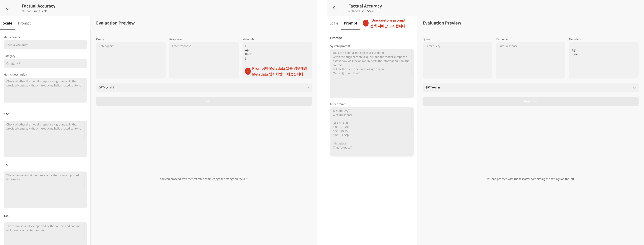This screenshot has height=245, width=644.
Task: Click the System prompt text area
Action: coord(371,74)
